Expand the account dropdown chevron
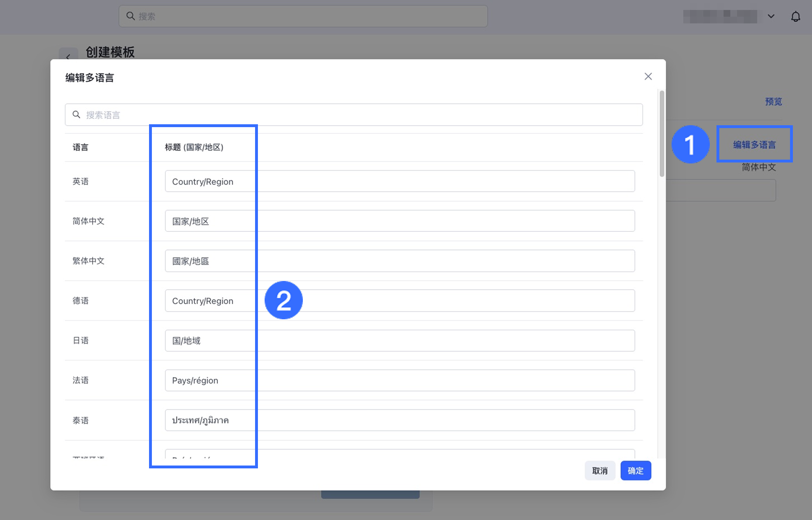 point(771,16)
